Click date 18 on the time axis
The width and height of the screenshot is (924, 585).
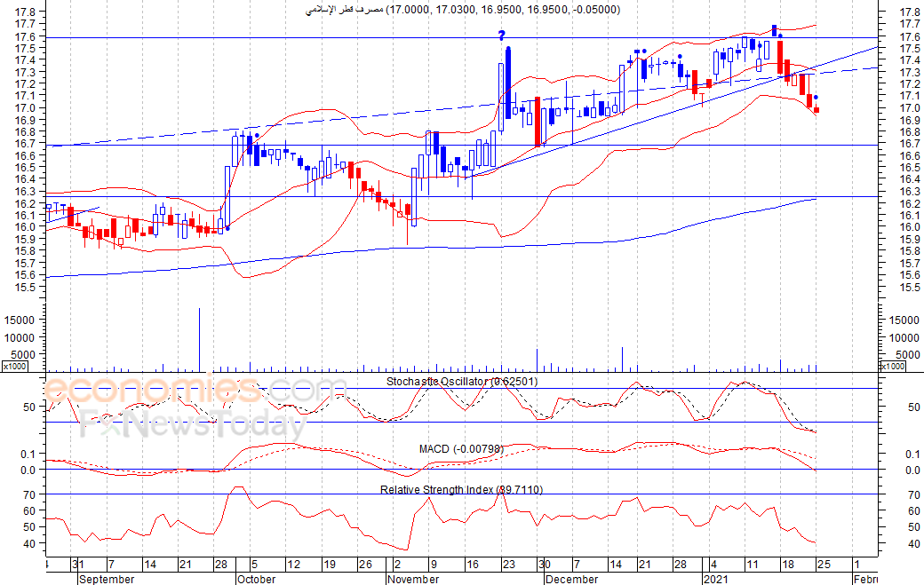pyautogui.click(x=788, y=565)
